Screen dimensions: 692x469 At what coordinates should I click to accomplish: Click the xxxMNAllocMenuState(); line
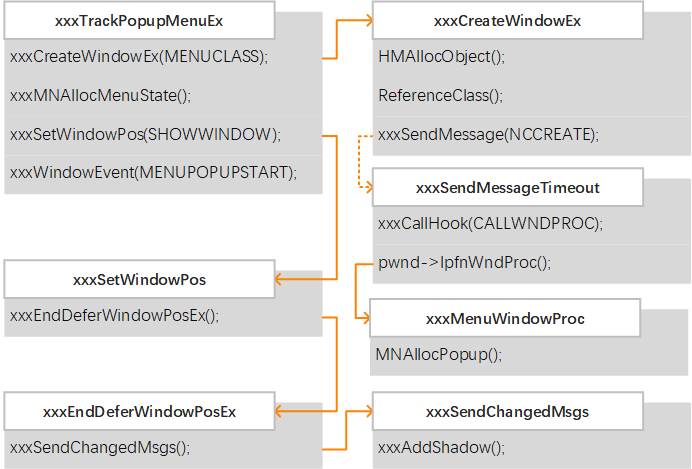pyautogui.click(x=100, y=96)
